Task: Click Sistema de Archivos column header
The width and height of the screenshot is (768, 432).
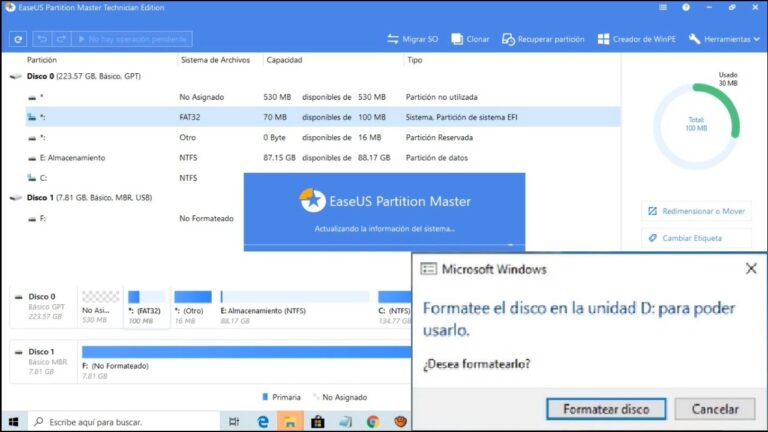Action: [215, 60]
